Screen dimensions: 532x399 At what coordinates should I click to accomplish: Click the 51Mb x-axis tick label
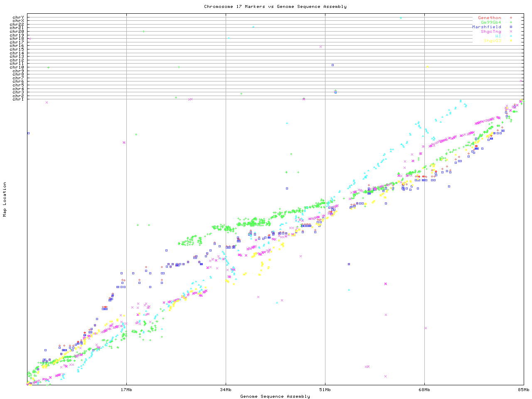(325, 390)
